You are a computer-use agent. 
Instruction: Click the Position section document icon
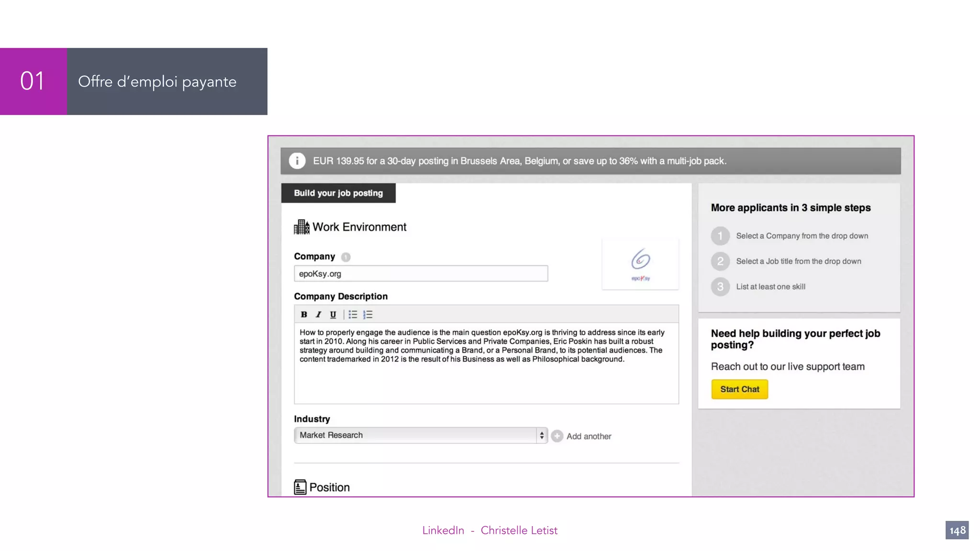[x=300, y=487]
